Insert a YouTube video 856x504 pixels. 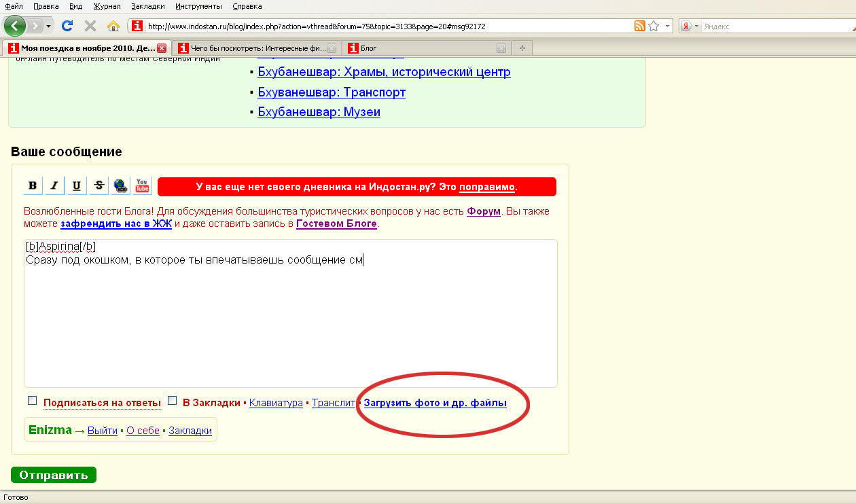pos(142,186)
